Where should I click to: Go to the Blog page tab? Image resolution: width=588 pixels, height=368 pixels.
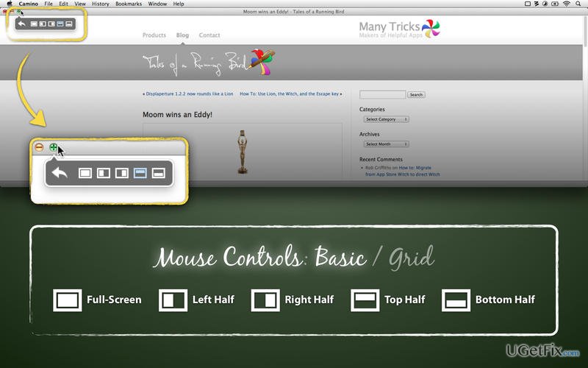pos(182,35)
